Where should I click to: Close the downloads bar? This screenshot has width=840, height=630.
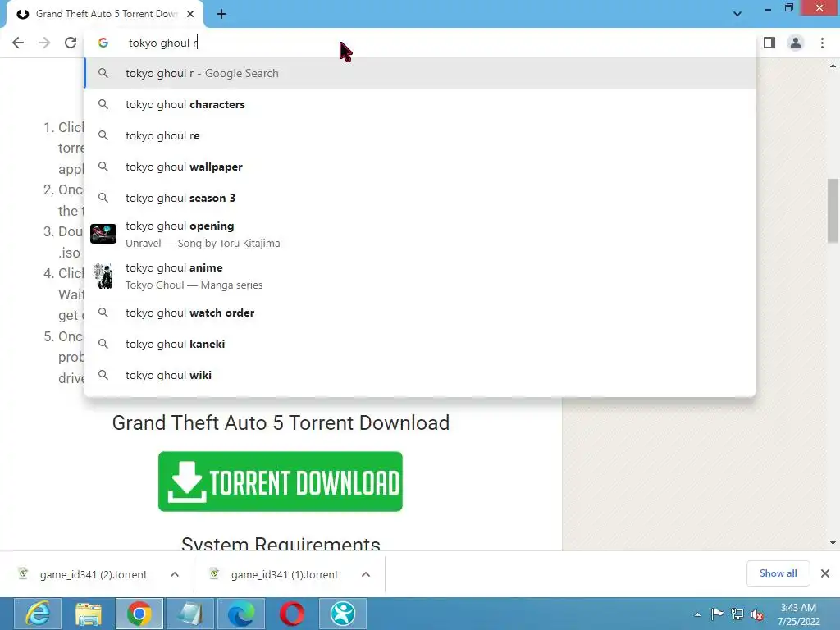tap(825, 573)
